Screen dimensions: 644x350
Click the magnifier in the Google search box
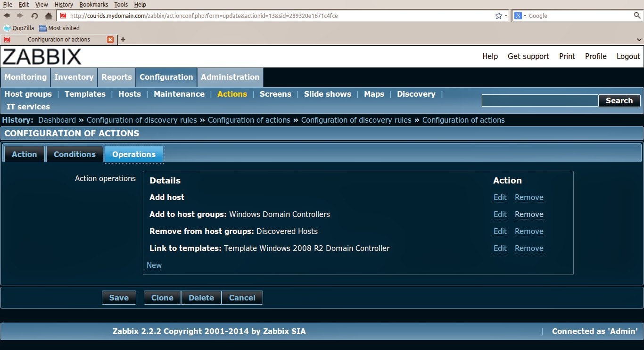pyautogui.click(x=637, y=15)
